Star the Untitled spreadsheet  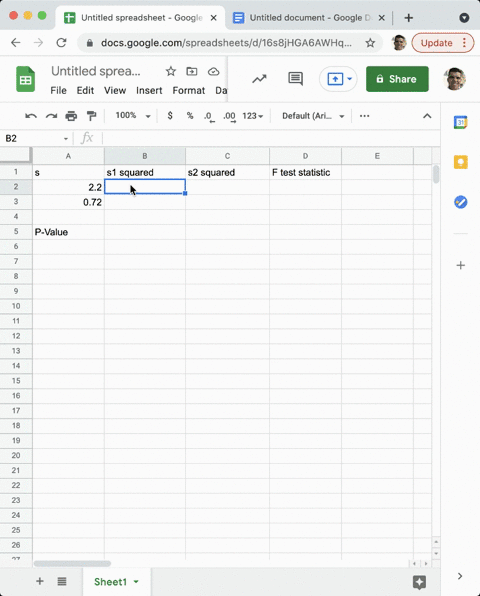coord(171,71)
